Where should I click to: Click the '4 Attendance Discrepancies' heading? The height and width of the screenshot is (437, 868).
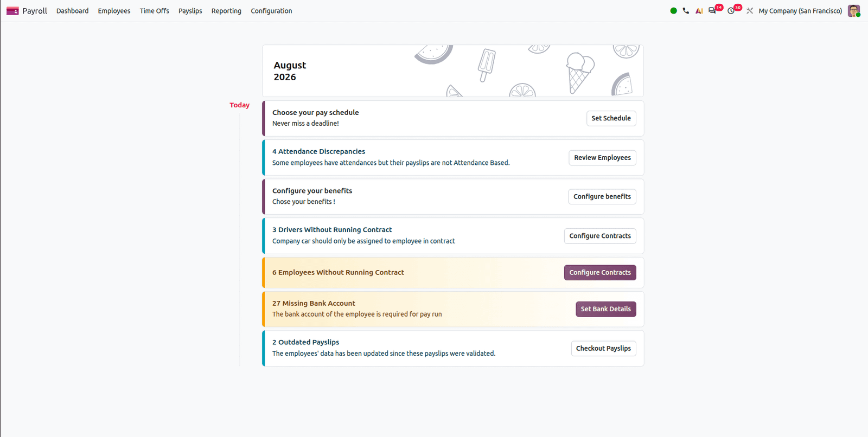tap(318, 152)
